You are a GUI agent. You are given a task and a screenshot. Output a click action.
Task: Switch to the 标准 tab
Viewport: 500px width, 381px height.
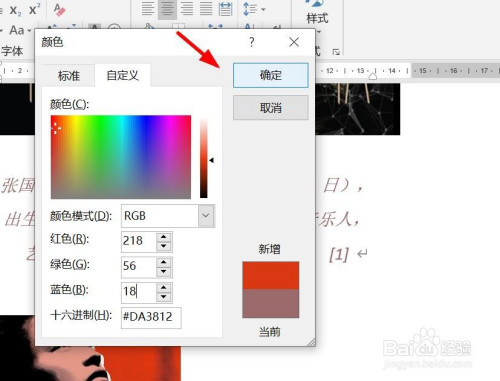69,76
